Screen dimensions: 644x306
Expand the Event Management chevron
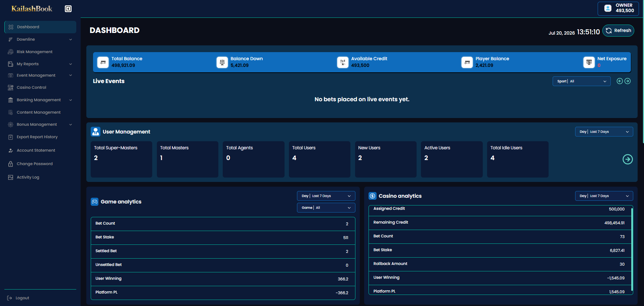(71, 75)
